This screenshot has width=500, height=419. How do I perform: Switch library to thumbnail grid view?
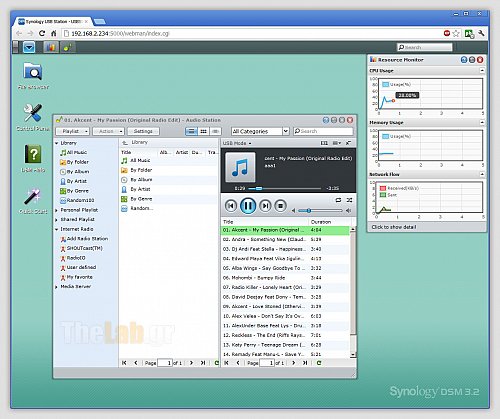tap(203, 131)
